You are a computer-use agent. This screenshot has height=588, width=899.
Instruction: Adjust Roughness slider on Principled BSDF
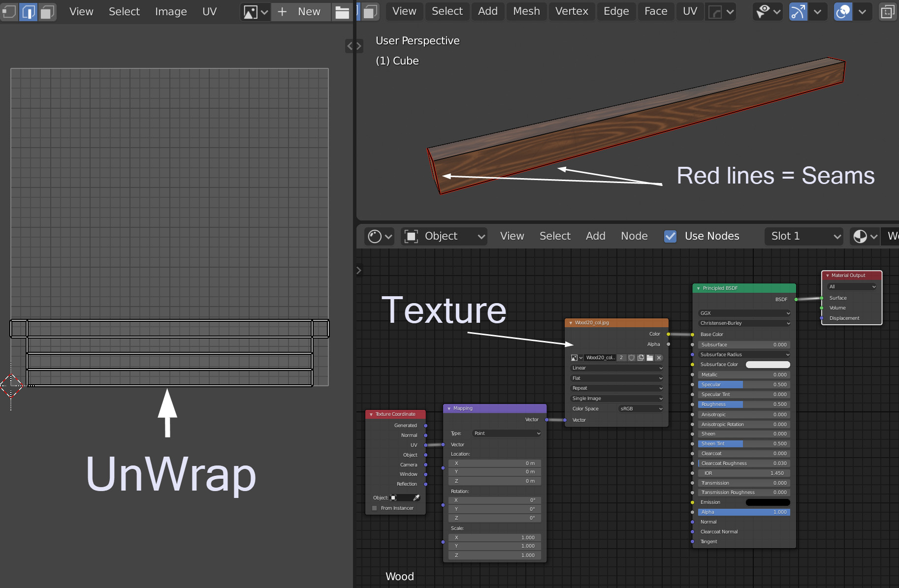tap(744, 404)
